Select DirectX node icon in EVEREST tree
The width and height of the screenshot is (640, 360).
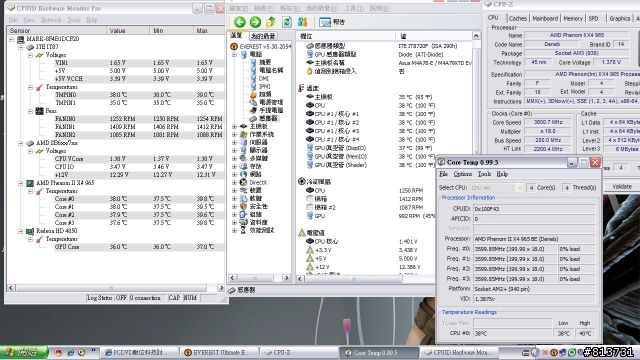(x=244, y=182)
